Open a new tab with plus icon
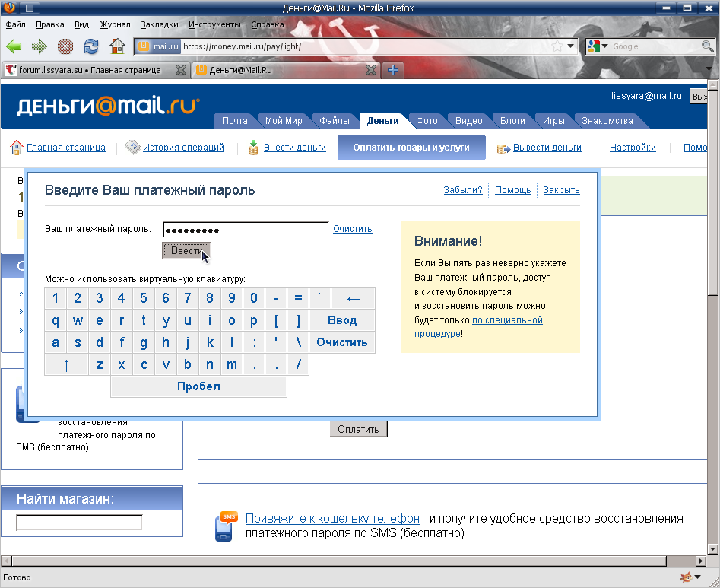 click(392, 70)
